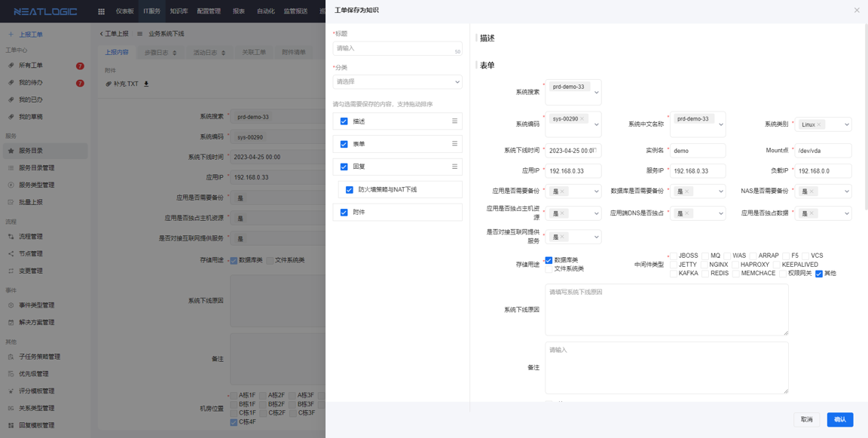Click the paperclip icon before 补充.TXT
Screen dimensions: 868x438
[x=108, y=84]
